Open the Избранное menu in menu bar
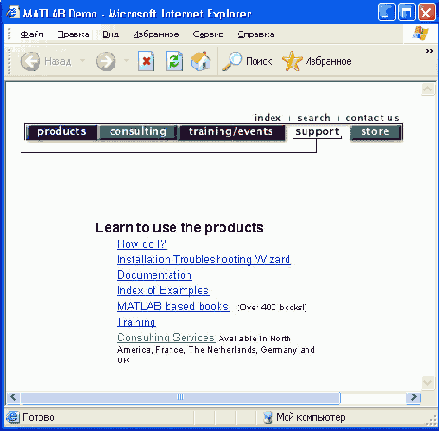Image resolution: width=439 pixels, height=431 pixels. (156, 34)
